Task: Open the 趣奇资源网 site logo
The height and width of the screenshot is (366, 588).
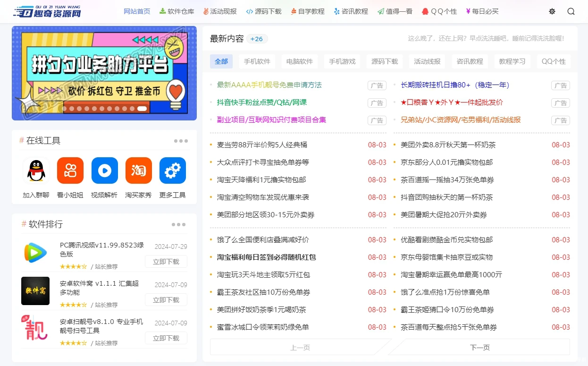Action: click(x=47, y=11)
